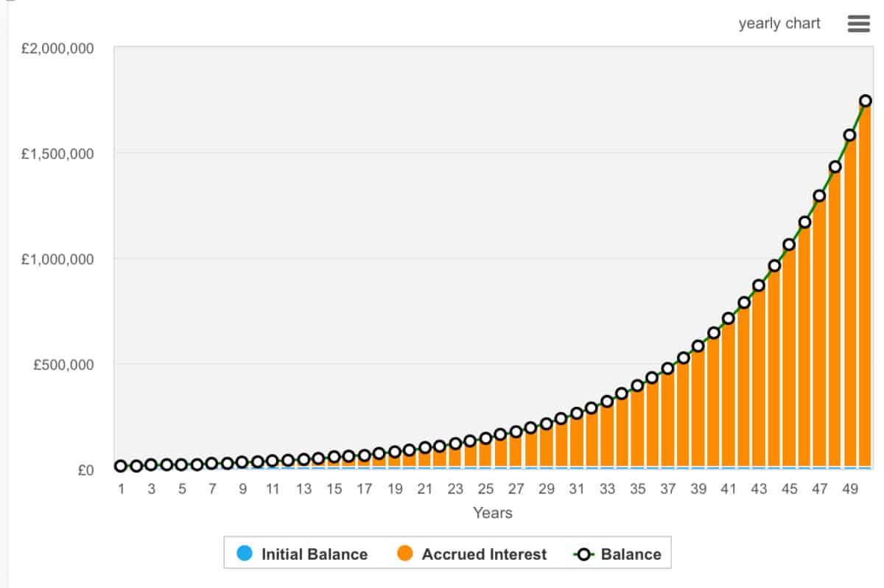Image resolution: width=884 pixels, height=588 pixels.
Task: Select the year 1 balance marker
Action: tap(121, 466)
